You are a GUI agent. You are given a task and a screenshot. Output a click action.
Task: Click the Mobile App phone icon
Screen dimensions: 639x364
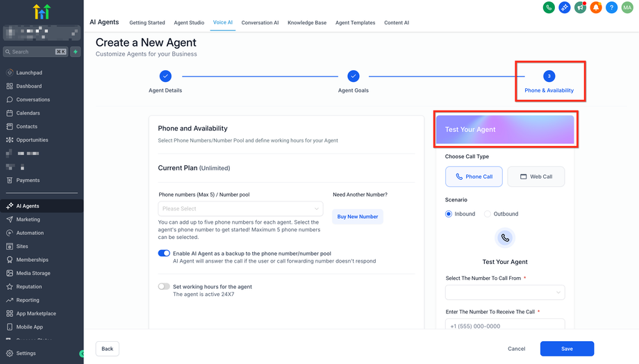[10, 327]
